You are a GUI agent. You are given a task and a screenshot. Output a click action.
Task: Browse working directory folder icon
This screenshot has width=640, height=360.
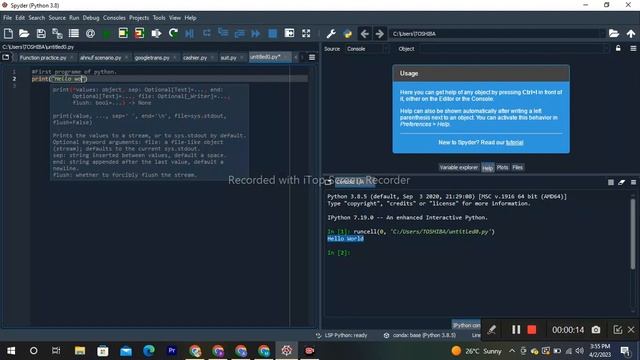613,33
